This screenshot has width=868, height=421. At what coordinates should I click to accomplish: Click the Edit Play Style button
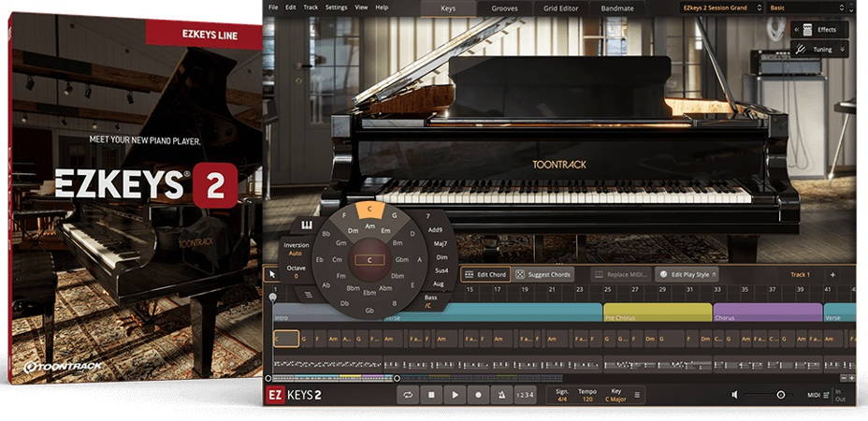[x=687, y=274]
